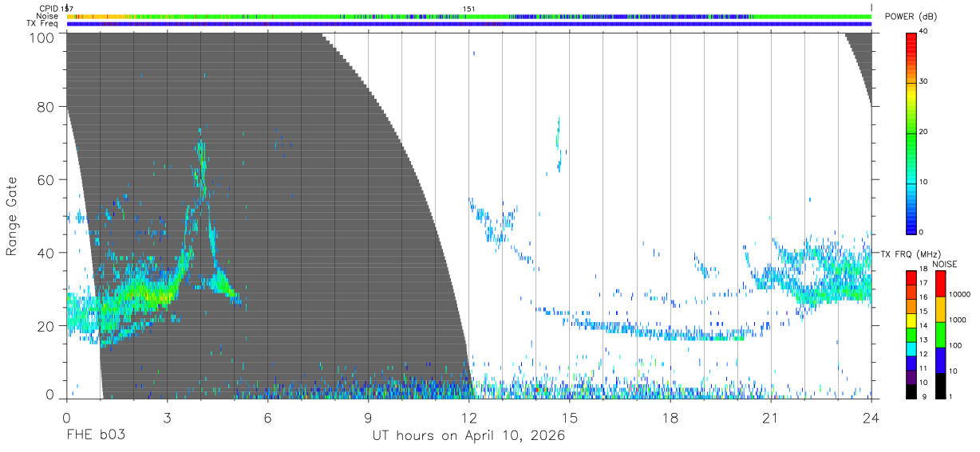Click the '1000' label in NOISE legend
980x452 pixels.
point(957,319)
